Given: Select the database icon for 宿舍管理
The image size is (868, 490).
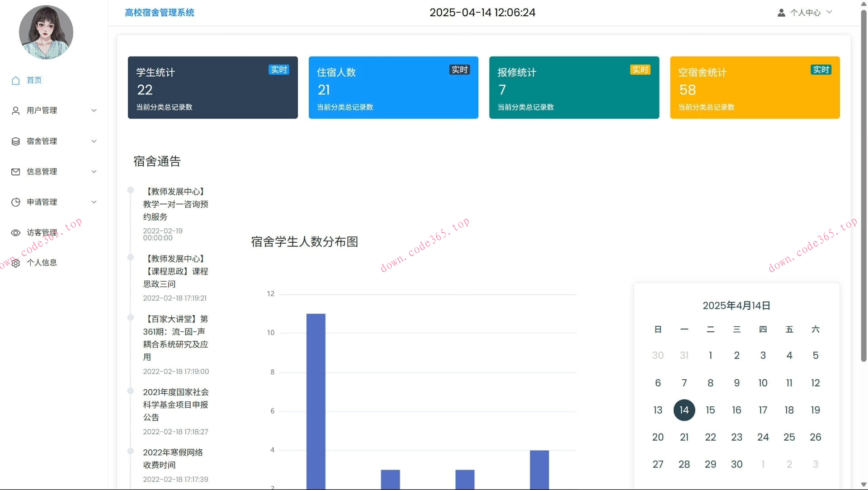Looking at the screenshot, I should pos(16,141).
